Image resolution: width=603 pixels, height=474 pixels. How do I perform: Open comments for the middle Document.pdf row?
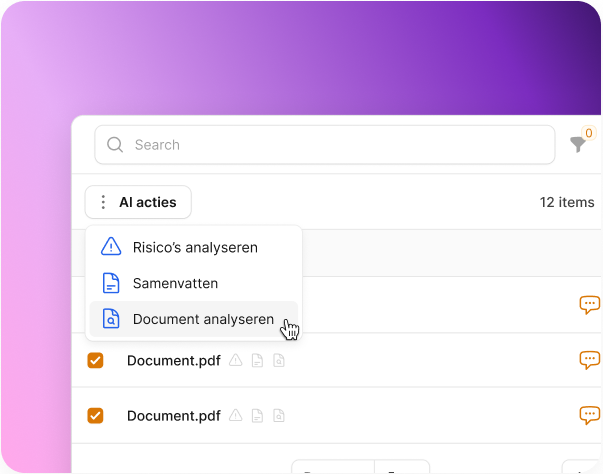(x=589, y=360)
